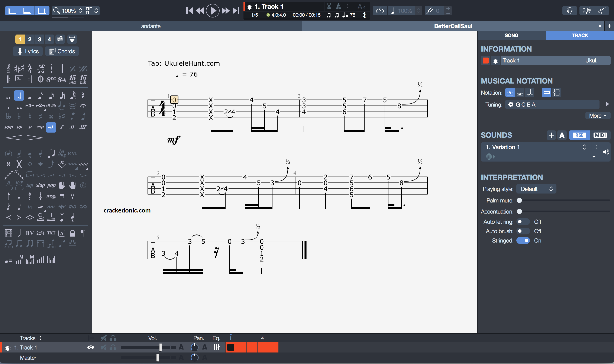This screenshot has width=614, height=364.
Task: Select the chords tool icon
Action: click(x=52, y=51)
